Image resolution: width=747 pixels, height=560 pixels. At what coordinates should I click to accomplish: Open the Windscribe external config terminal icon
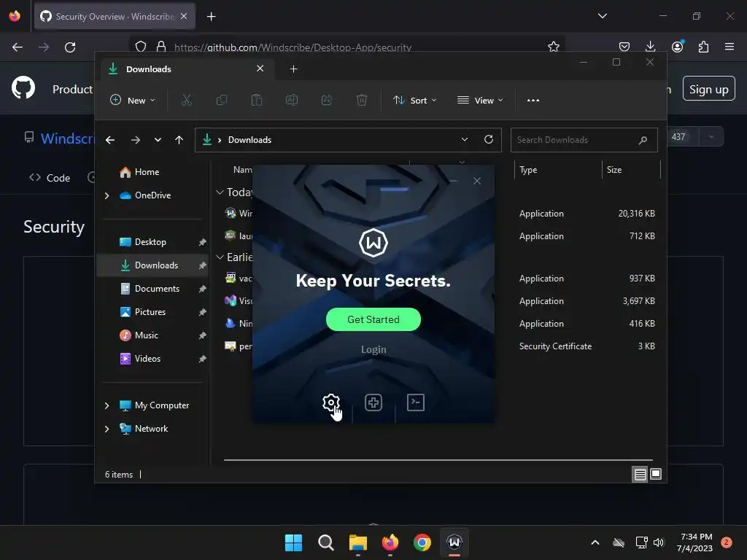(x=416, y=402)
